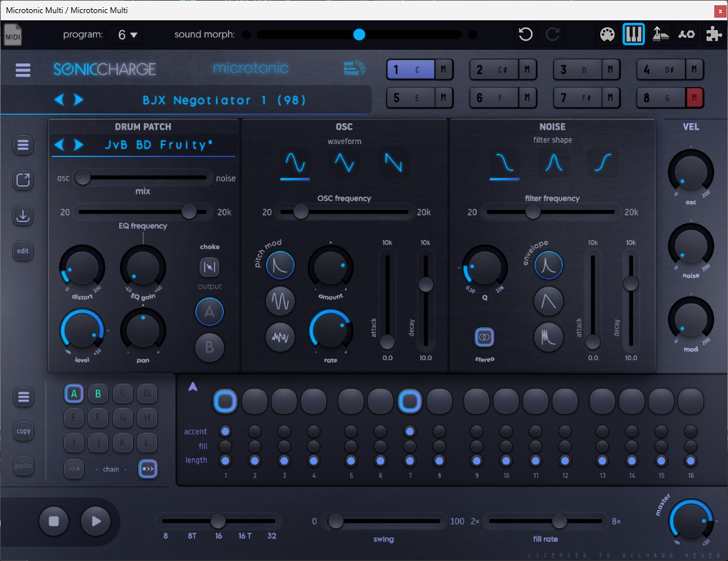Select pattern B

(x=98, y=394)
